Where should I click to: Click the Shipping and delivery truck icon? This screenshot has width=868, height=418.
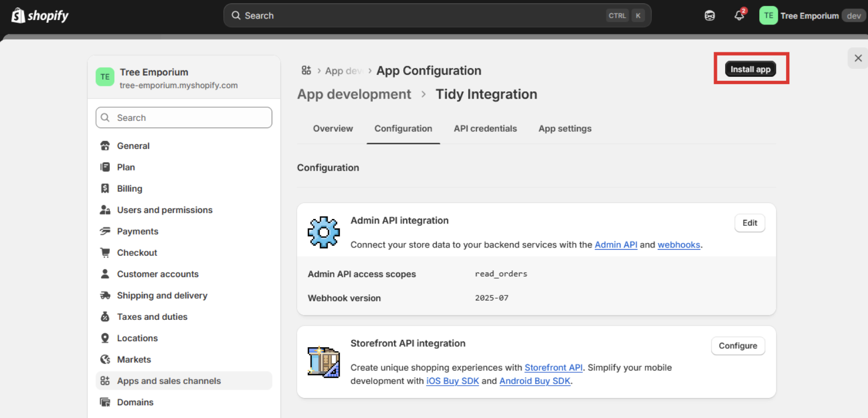105,295
